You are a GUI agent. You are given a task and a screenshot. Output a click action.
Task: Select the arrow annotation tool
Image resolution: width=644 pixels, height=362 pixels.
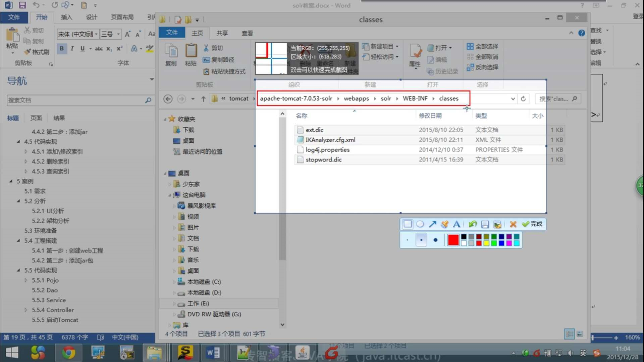click(x=432, y=224)
